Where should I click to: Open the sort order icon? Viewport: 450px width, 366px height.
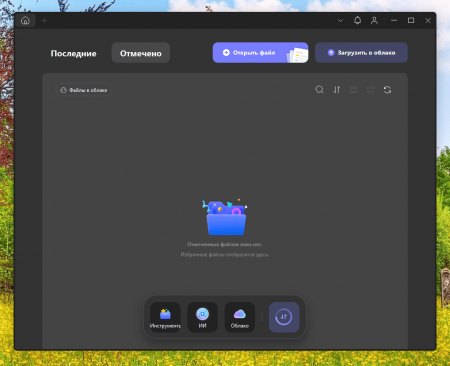(x=337, y=90)
